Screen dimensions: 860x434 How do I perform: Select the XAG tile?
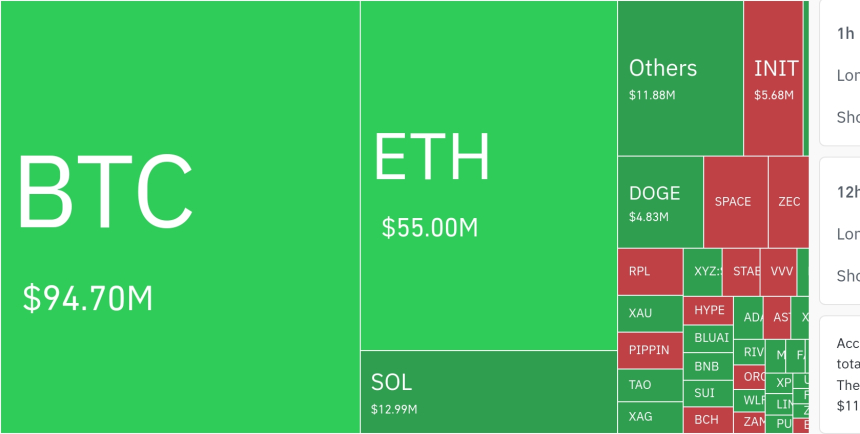point(649,417)
